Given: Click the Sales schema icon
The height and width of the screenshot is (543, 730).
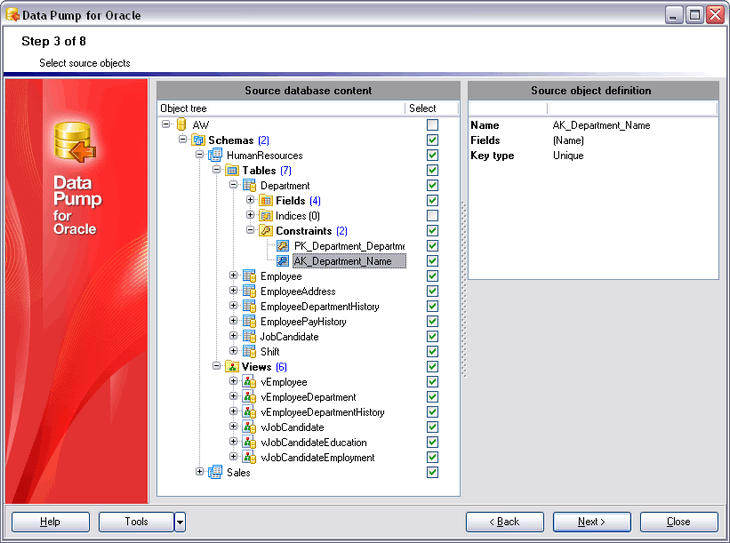Looking at the screenshot, I should coord(215,472).
